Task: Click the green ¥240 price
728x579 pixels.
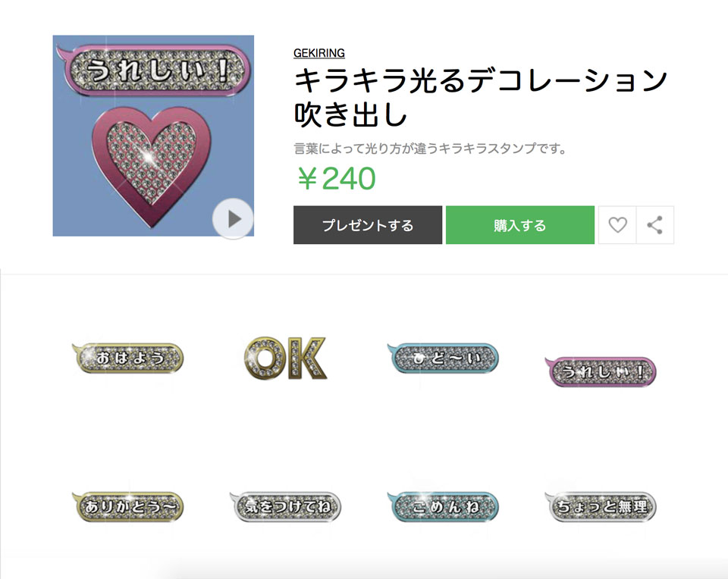Action: [x=336, y=179]
